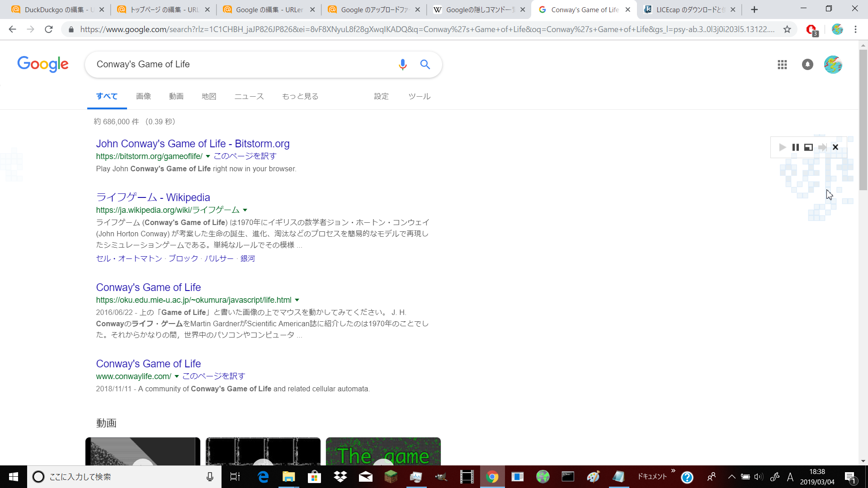Open the 銀河 sitelink
The width and height of the screenshot is (868, 488).
tap(248, 258)
